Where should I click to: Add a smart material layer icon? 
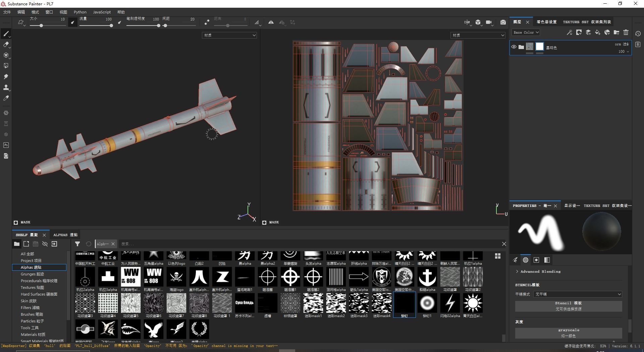click(607, 32)
